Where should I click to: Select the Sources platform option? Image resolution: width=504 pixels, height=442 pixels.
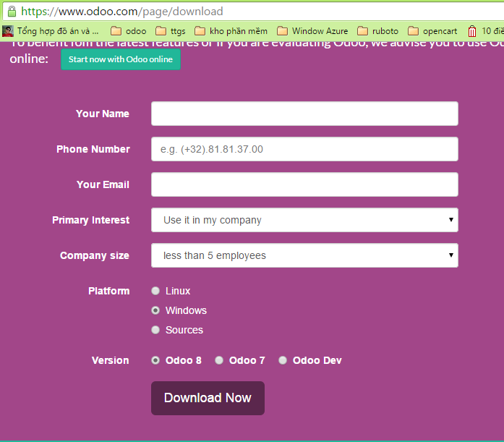(155, 330)
